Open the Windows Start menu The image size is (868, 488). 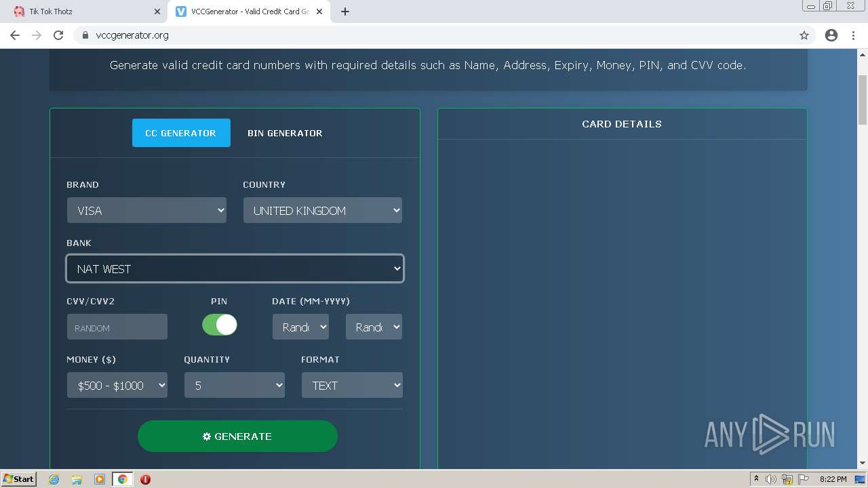(x=18, y=479)
